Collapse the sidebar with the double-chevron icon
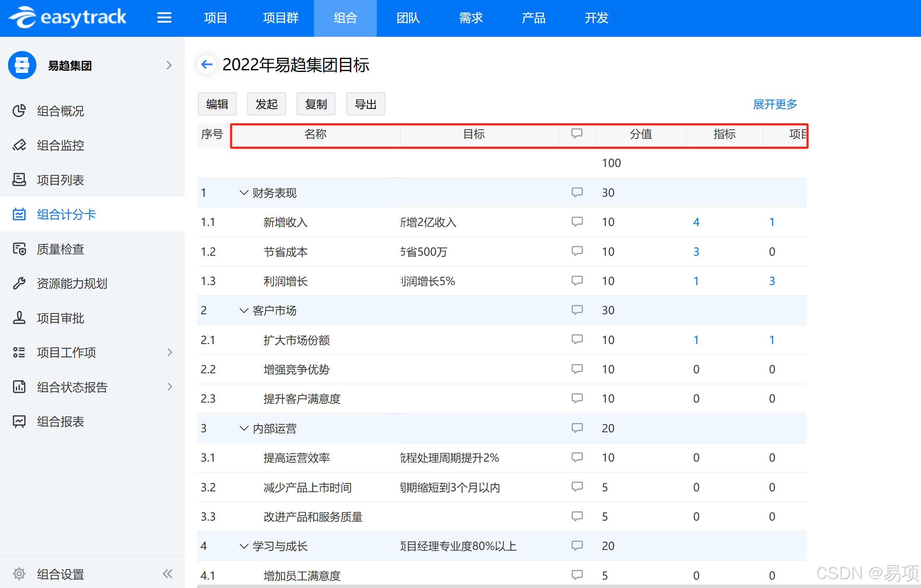 click(167, 574)
